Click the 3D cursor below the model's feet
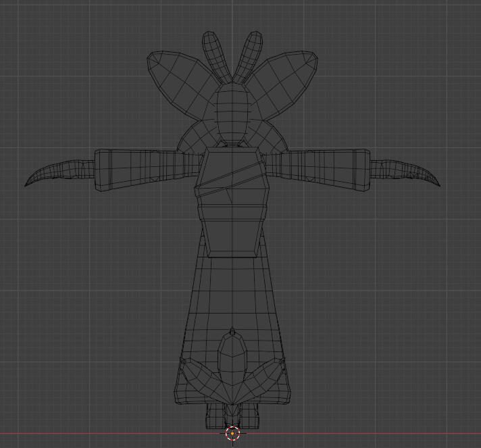This screenshot has width=481, height=448. (232, 433)
